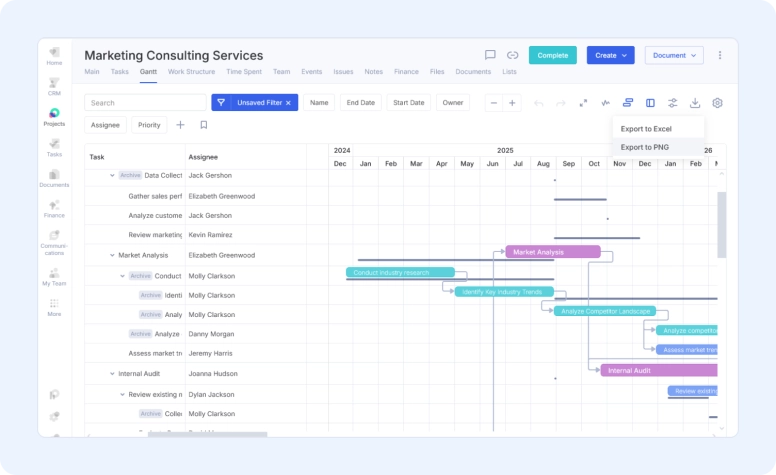Image resolution: width=776 pixels, height=475 pixels.
Task: Select the Internal Audit purple Gantt bar
Action: pos(659,370)
